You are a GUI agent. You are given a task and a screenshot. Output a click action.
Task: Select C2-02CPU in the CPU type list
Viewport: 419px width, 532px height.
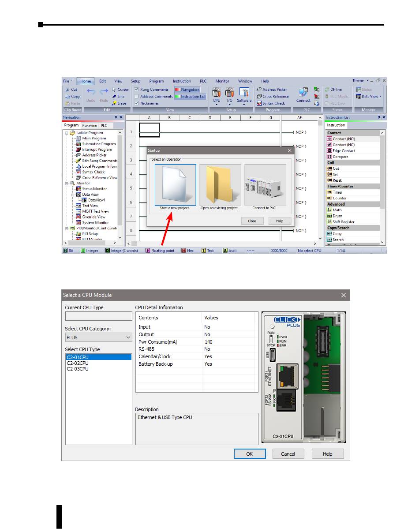(98, 363)
